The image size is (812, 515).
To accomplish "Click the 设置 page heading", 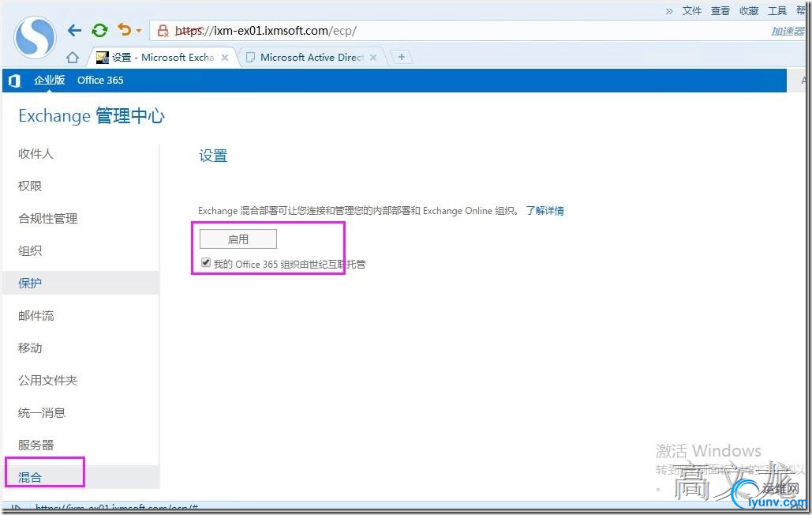I will coord(213,156).
